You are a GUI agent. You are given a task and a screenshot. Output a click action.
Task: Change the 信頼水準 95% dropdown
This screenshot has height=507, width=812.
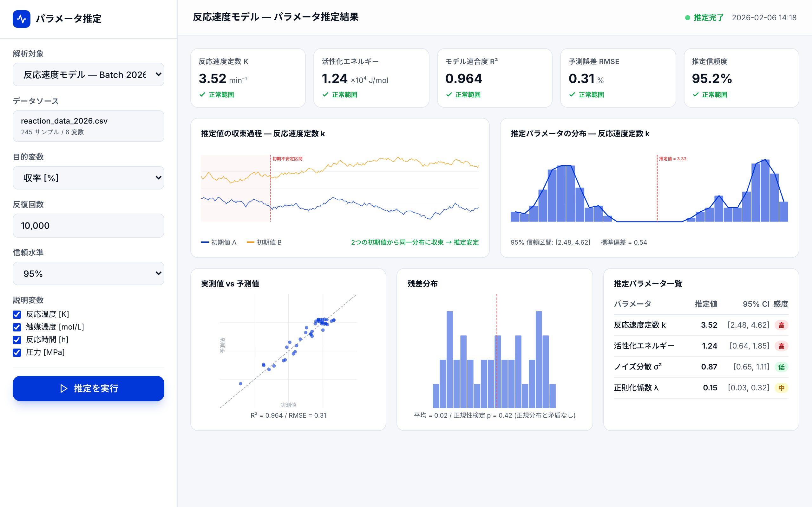[88, 273]
